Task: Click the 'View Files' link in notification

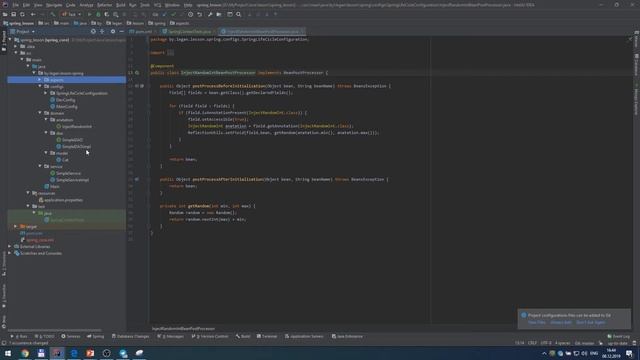Action: point(537,322)
